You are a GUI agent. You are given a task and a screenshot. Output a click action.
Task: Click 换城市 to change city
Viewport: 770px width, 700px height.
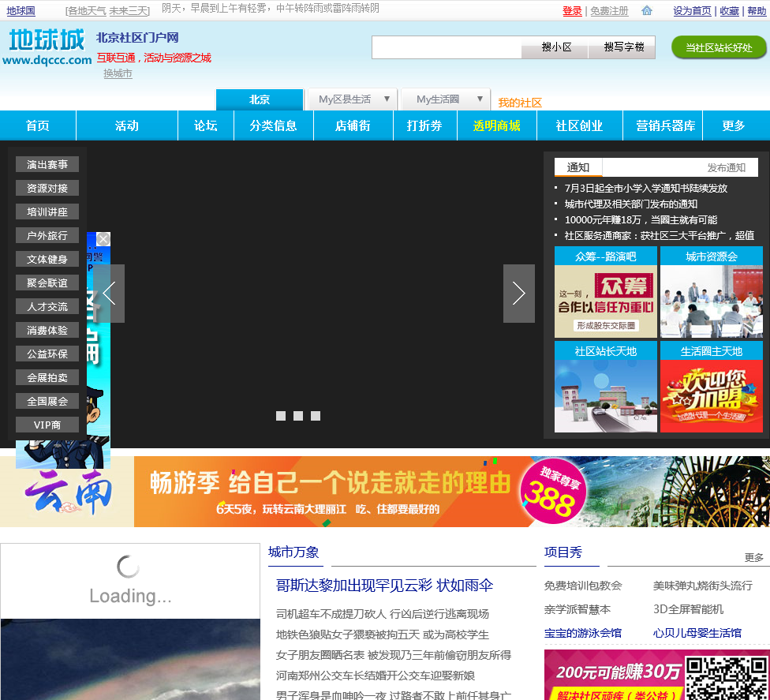[x=118, y=73]
